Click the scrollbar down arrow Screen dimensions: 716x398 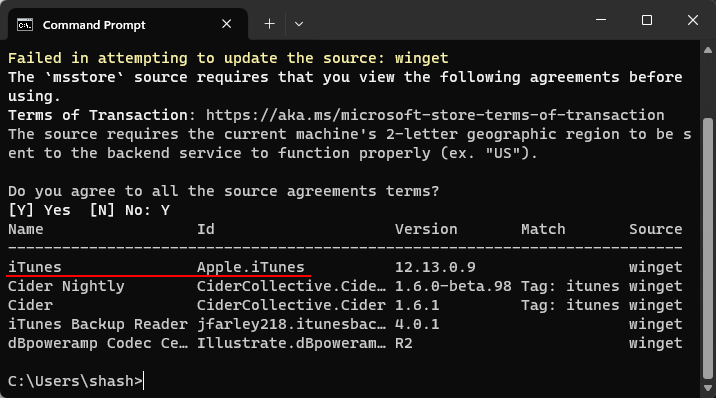pyautogui.click(x=708, y=388)
